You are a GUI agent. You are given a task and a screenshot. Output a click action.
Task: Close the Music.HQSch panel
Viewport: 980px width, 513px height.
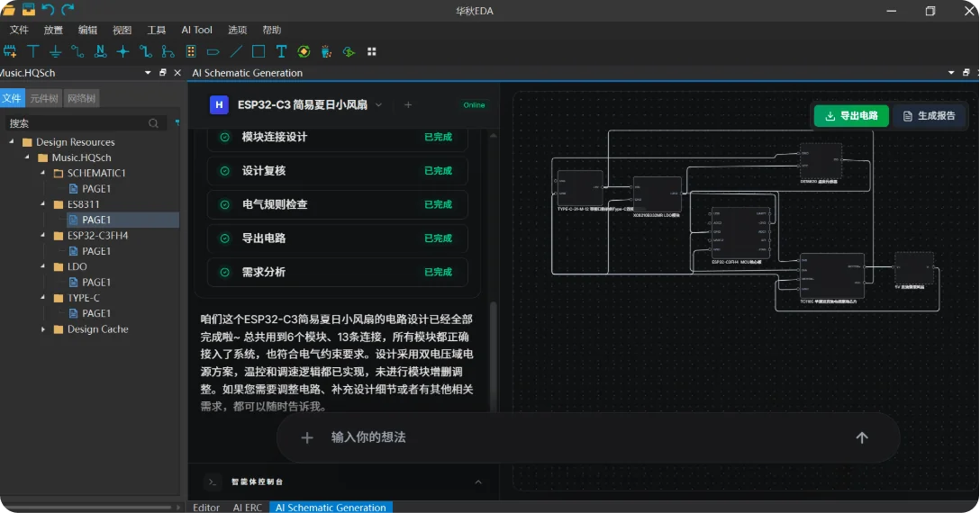pyautogui.click(x=177, y=73)
